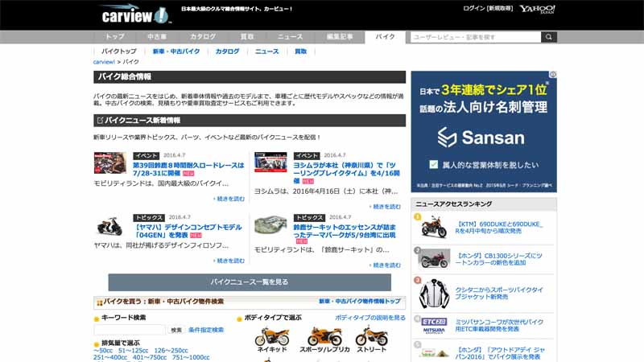This screenshot has height=362, width=644.
Task: Open the ヤマハ 04GEN article headline
Action: tap(188, 231)
